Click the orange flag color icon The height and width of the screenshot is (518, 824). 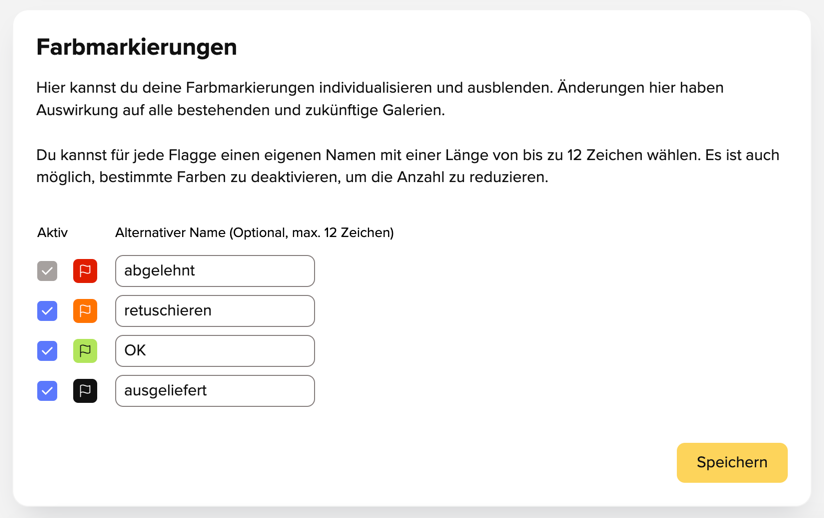coord(85,311)
